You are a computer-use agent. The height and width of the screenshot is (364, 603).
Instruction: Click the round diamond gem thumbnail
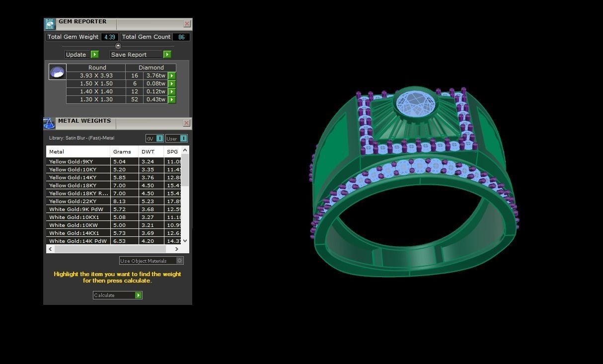click(58, 72)
